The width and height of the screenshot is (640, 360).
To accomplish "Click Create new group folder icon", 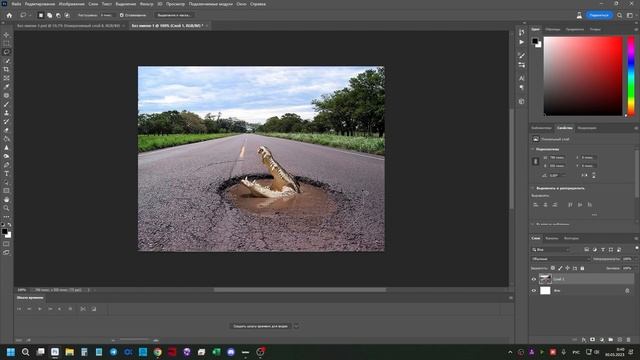I will click(611, 340).
